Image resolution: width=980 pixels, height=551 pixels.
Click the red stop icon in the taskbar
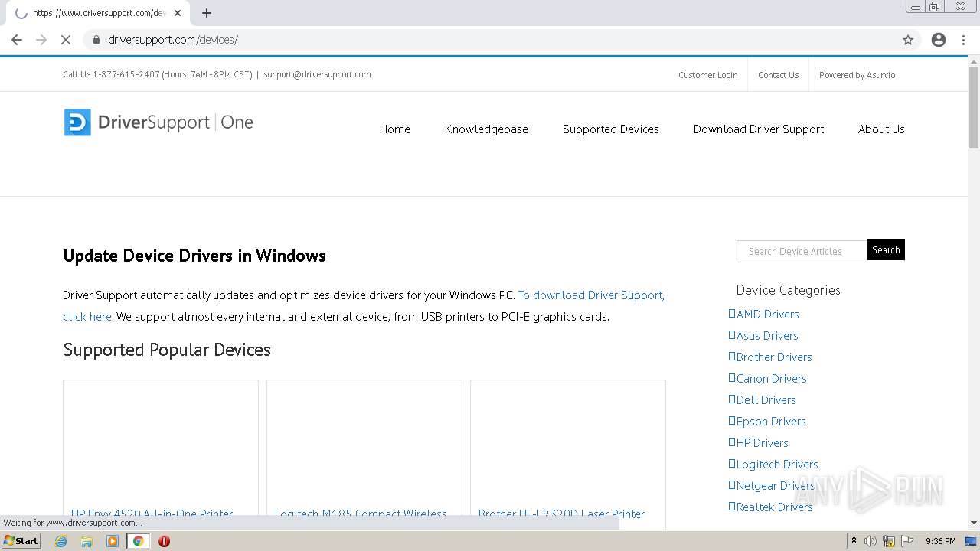point(164,541)
